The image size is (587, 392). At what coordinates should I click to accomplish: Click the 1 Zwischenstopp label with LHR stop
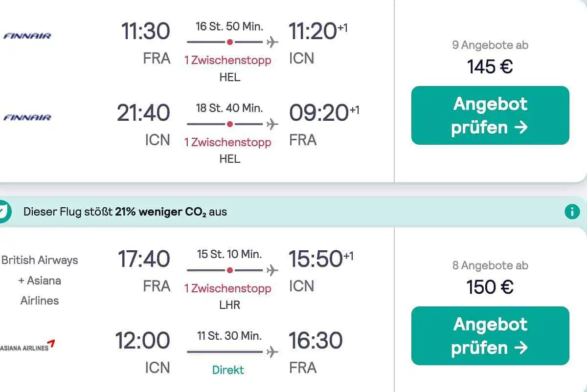coord(227,288)
